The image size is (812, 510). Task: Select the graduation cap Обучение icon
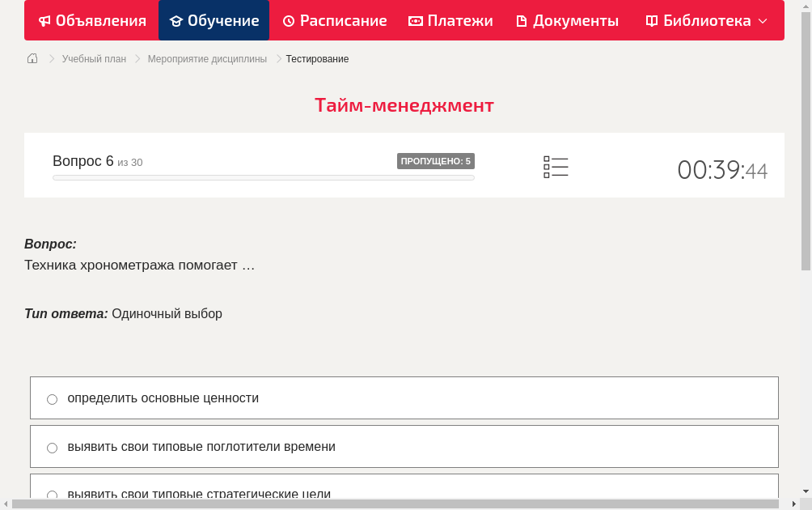[175, 20]
